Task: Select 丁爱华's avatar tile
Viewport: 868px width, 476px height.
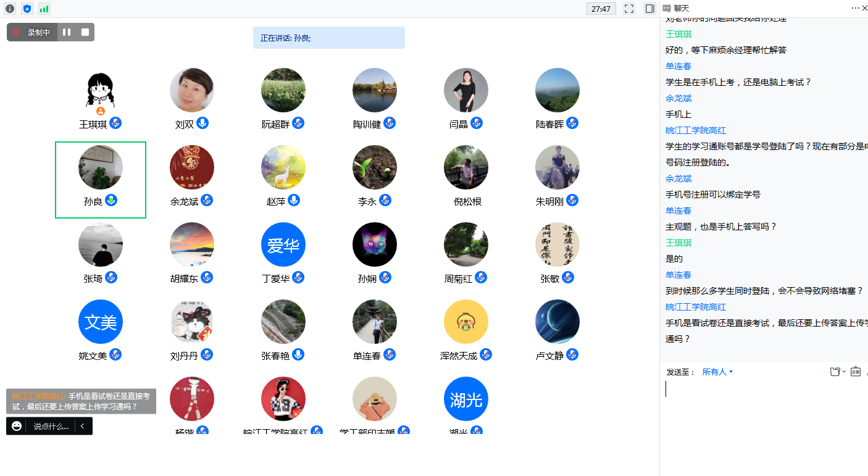Action: [283, 244]
